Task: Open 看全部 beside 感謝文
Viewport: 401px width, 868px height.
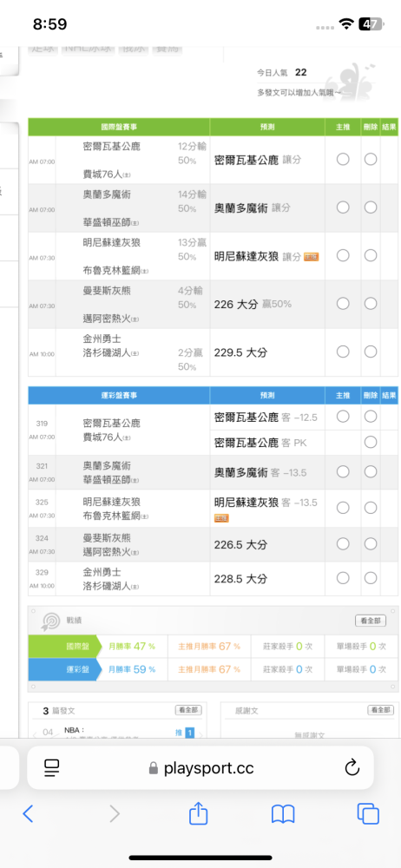Action: 380,710
